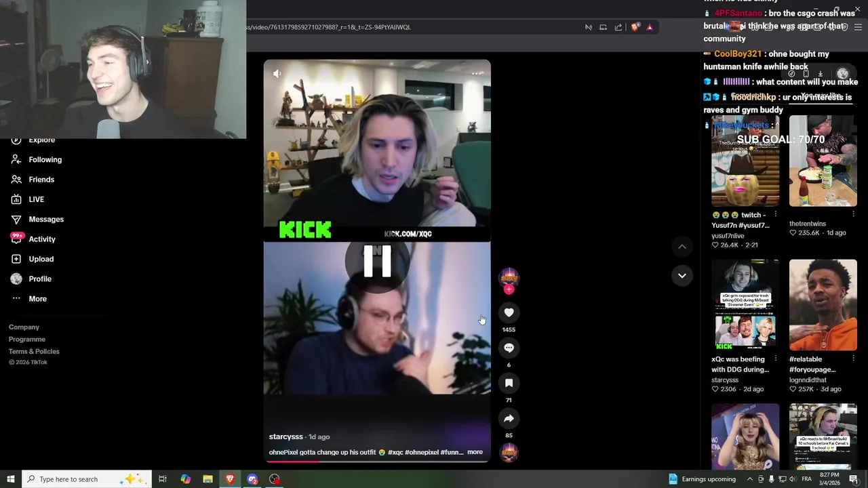Open the spinning sound disc icon
The width and height of the screenshot is (868, 488).
pos(509,453)
